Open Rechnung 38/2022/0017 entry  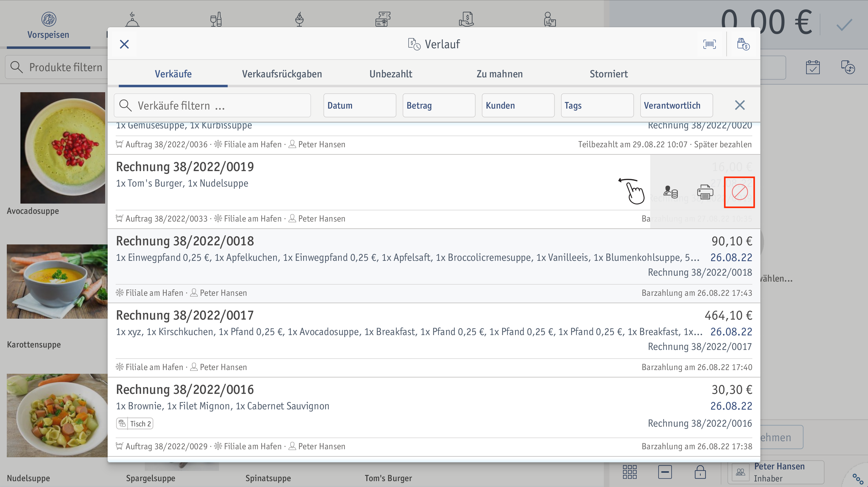434,340
